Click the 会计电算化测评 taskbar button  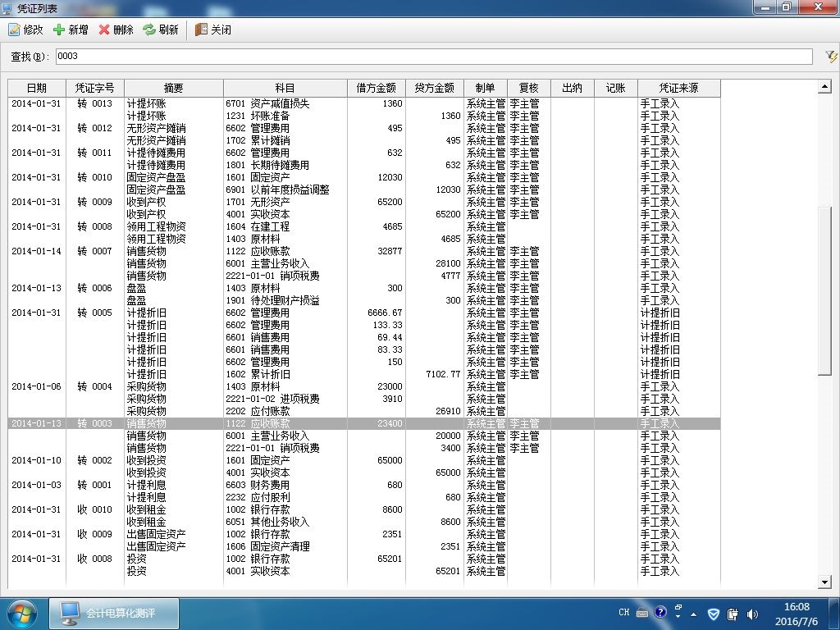point(114,614)
